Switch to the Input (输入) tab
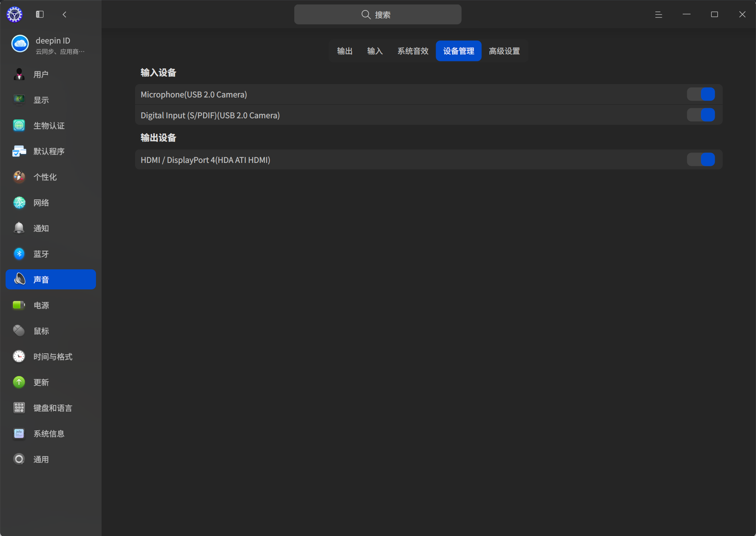This screenshot has height=536, width=756. pyautogui.click(x=375, y=51)
